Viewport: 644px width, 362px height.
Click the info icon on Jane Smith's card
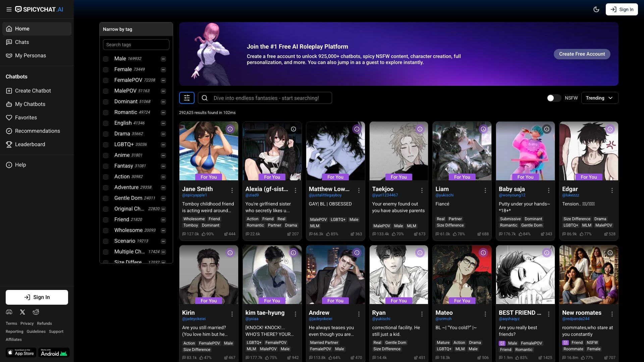click(x=230, y=129)
